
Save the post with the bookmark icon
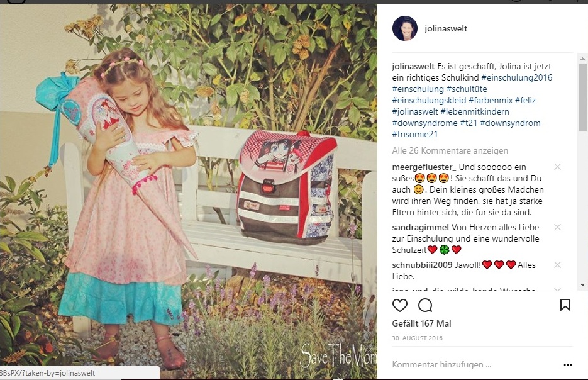565,305
